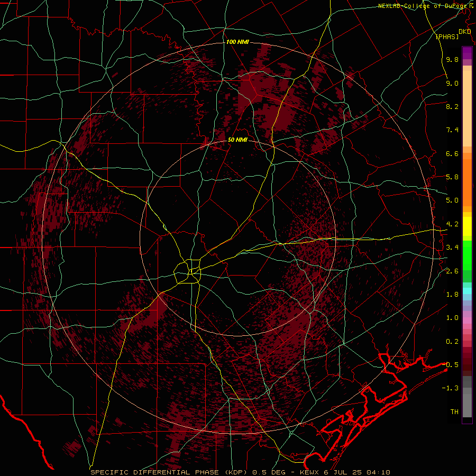Click the 7.4 legend value
This screenshot has width=476, height=476.
(452, 130)
